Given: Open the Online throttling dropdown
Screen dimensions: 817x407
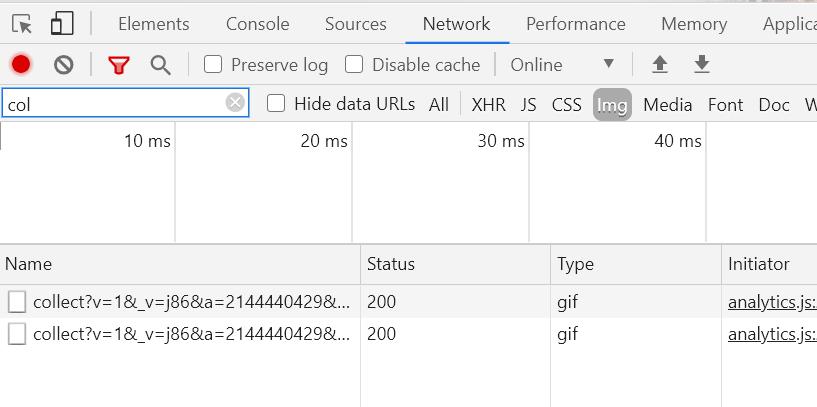Looking at the screenshot, I should click(x=562, y=65).
